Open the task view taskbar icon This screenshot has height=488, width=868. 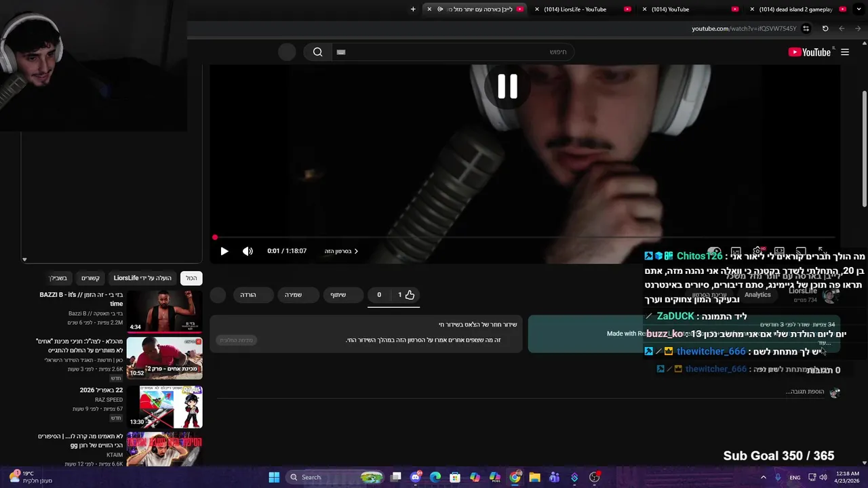point(396,477)
